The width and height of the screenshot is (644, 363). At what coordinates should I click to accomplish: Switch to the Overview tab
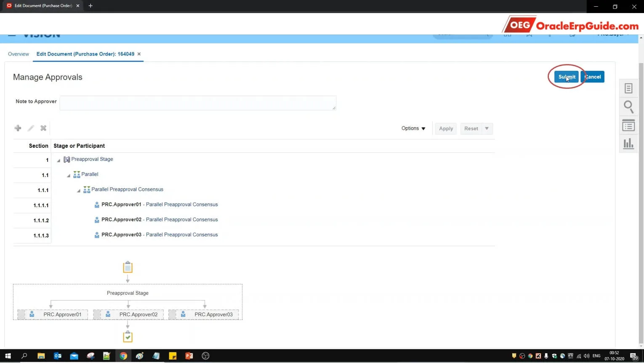pos(19,54)
